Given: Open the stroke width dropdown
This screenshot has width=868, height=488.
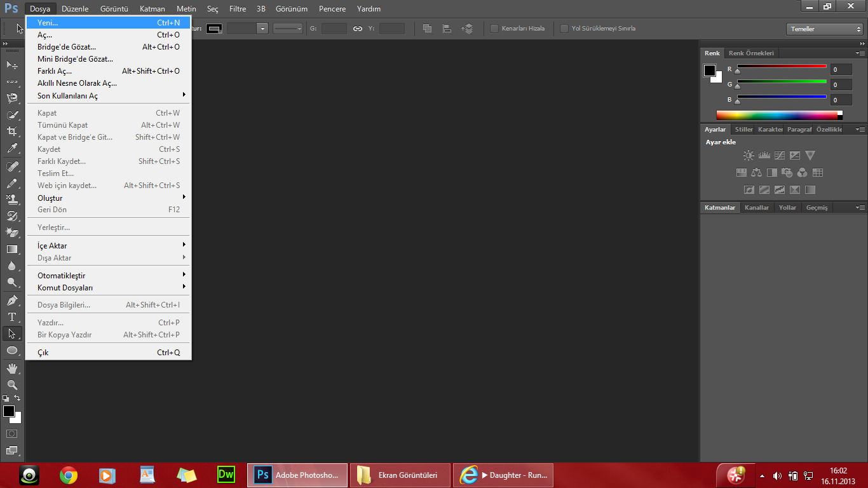Looking at the screenshot, I should pyautogui.click(x=262, y=29).
